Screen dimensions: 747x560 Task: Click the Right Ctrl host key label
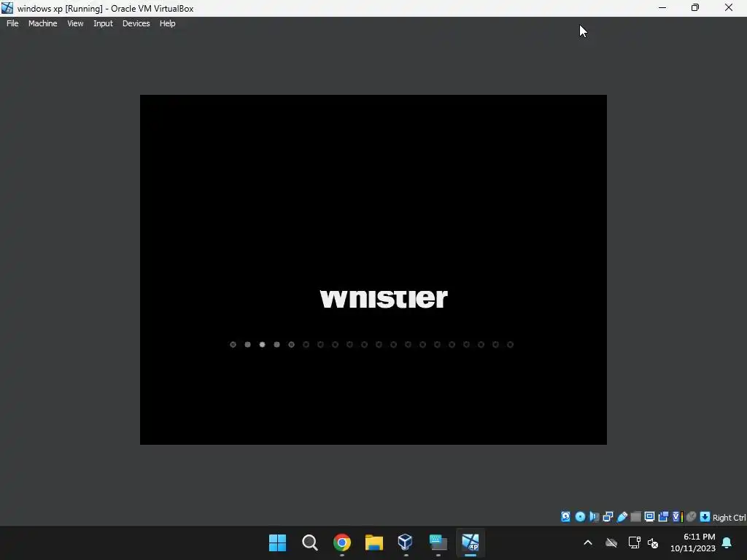[729, 518]
